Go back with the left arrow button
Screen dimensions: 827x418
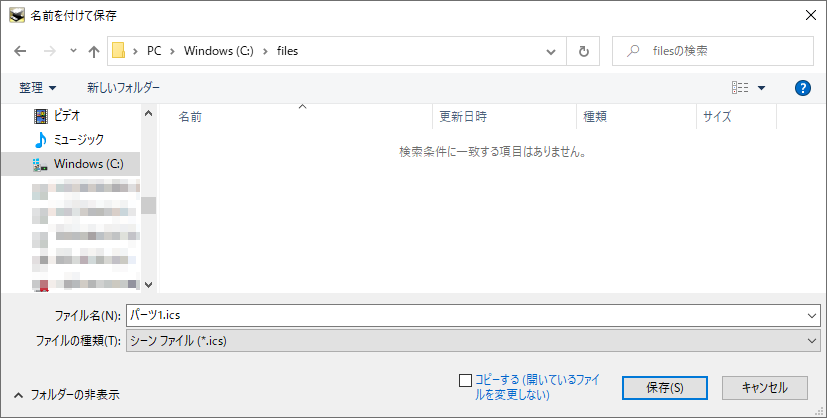(20, 51)
